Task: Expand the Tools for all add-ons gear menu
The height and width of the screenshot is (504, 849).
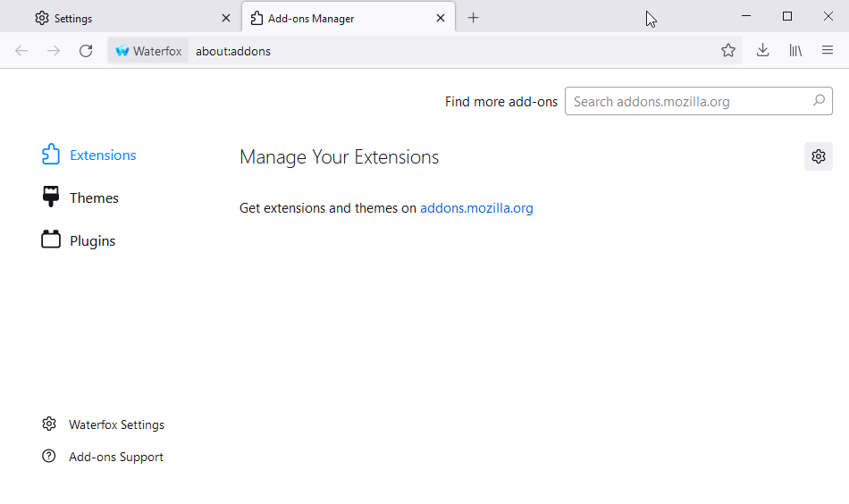Action: point(818,156)
